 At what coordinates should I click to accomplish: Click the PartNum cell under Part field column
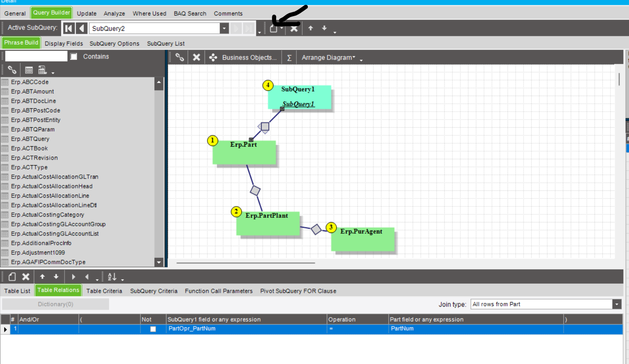coord(476,329)
